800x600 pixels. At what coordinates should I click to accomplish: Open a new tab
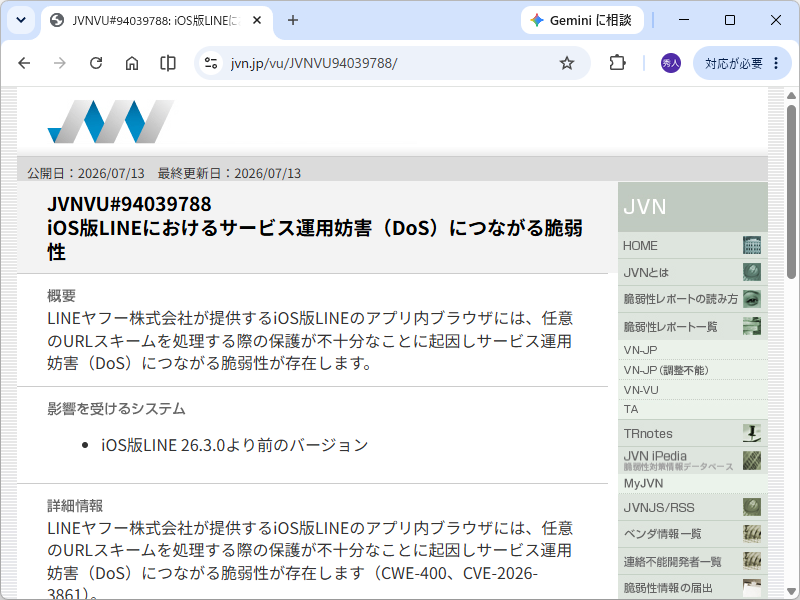(x=293, y=20)
